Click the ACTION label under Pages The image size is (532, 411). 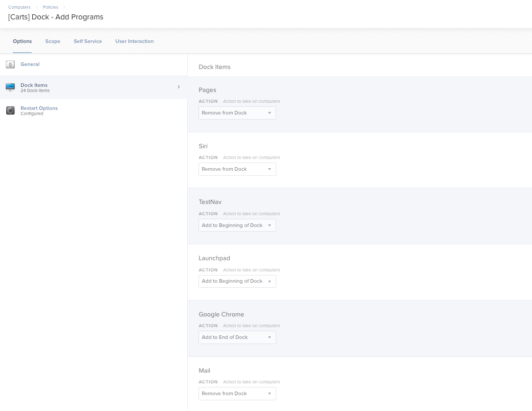tap(208, 101)
